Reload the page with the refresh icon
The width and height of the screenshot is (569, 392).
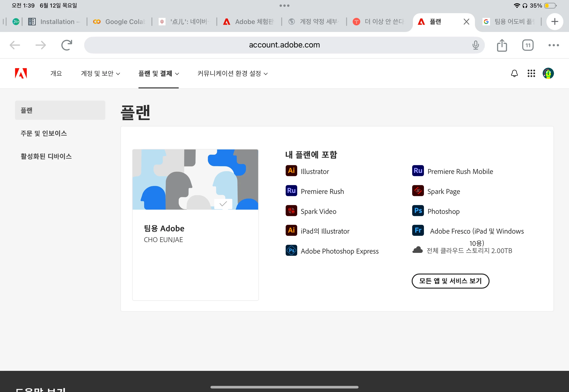coord(67,45)
